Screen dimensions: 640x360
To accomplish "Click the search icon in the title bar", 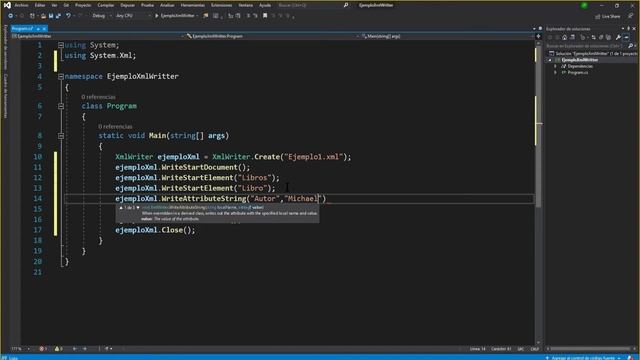I will 346,5.
